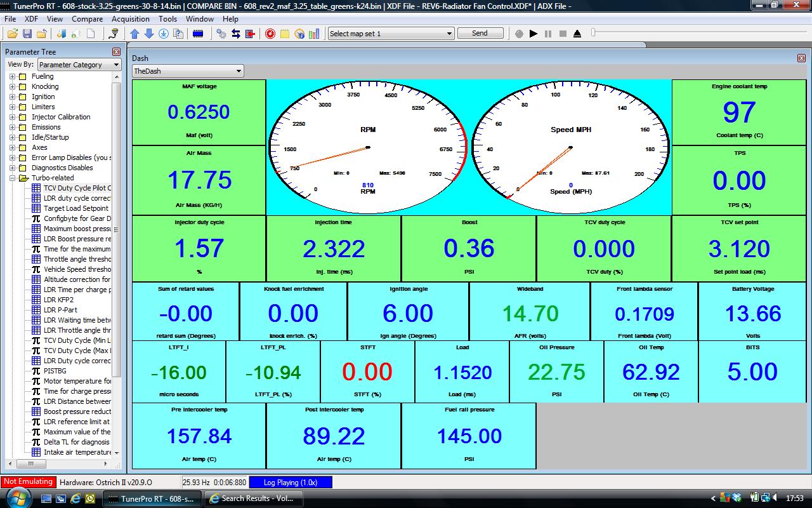Viewport: 812px width, 508px height.
Task: Click the gears configuration toolbar icon
Action: pos(221,34)
